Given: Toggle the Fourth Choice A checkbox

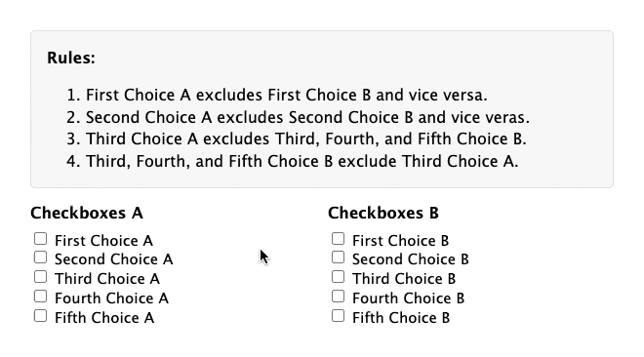Looking at the screenshot, I should pyautogui.click(x=40, y=297).
